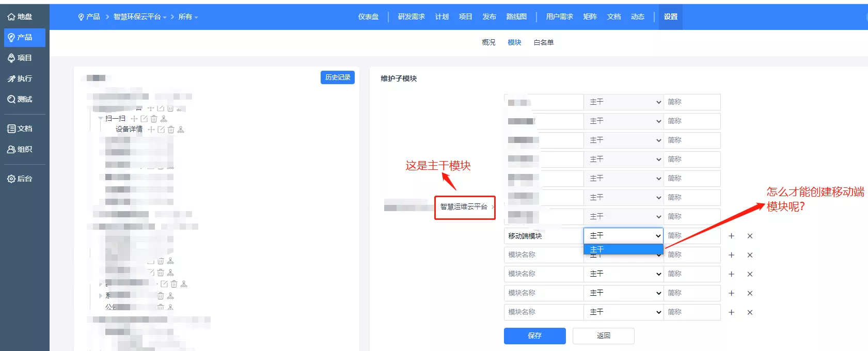Switch to the 白名单 tab
The height and width of the screenshot is (351, 868).
pyautogui.click(x=543, y=42)
